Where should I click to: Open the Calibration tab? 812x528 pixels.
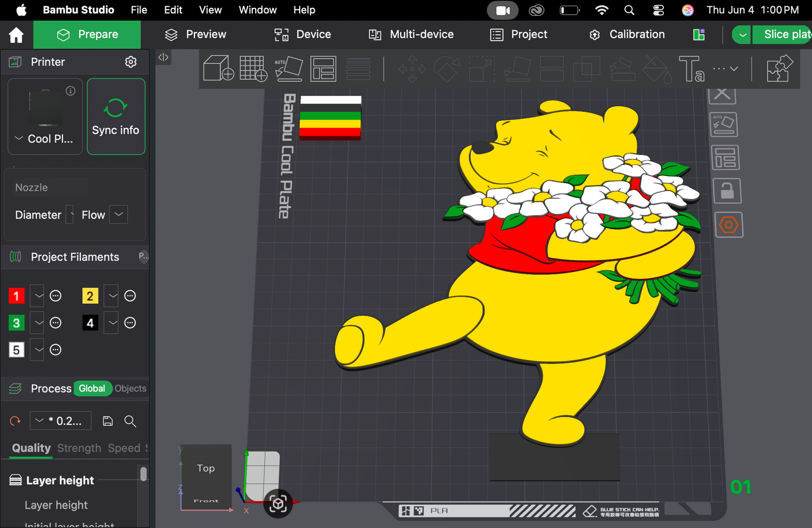[627, 35]
